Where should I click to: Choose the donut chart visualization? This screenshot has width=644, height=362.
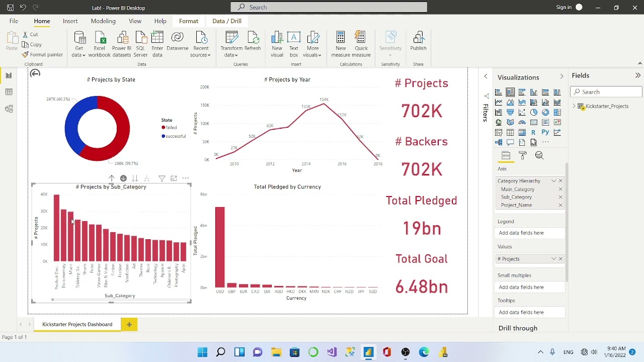pyautogui.click(x=545, y=113)
